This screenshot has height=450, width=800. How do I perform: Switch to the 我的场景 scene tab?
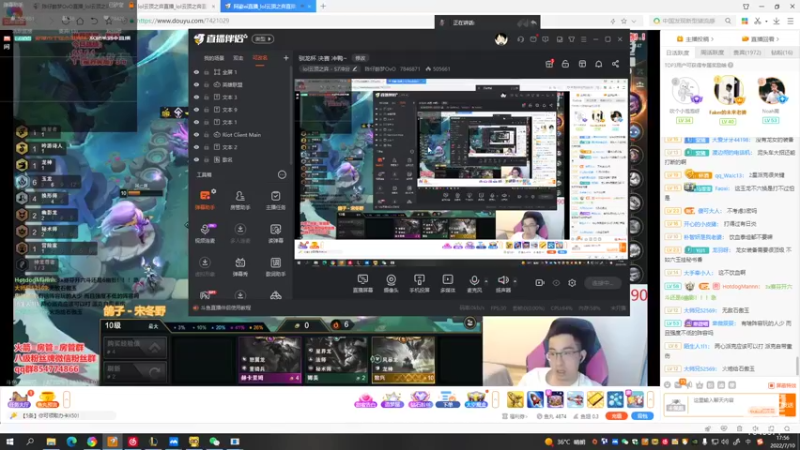click(x=214, y=58)
